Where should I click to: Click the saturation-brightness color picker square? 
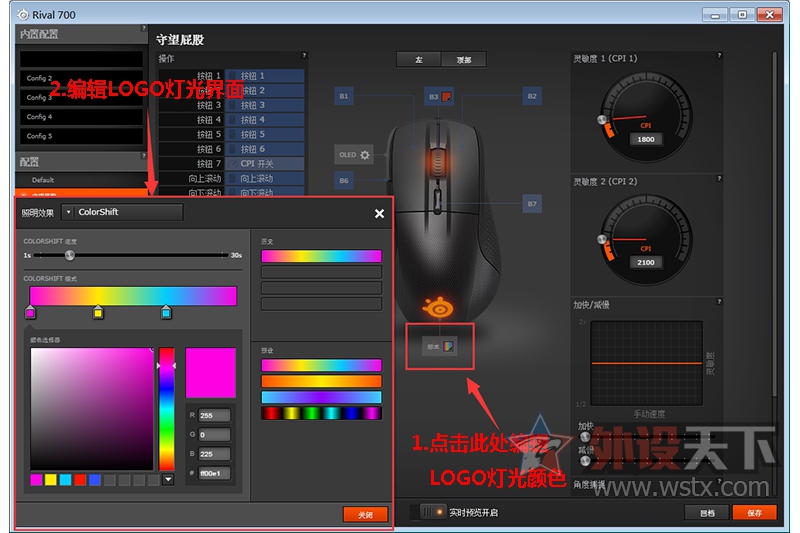pyautogui.click(x=92, y=409)
